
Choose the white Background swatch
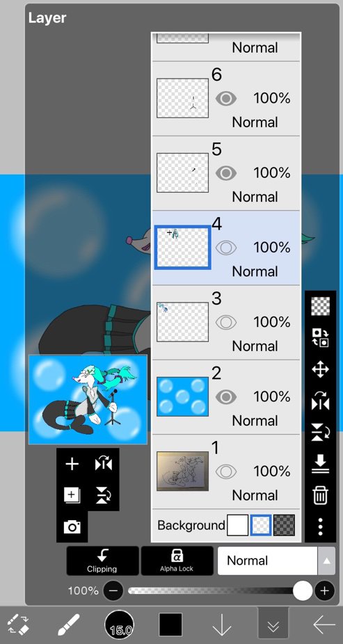(x=237, y=525)
